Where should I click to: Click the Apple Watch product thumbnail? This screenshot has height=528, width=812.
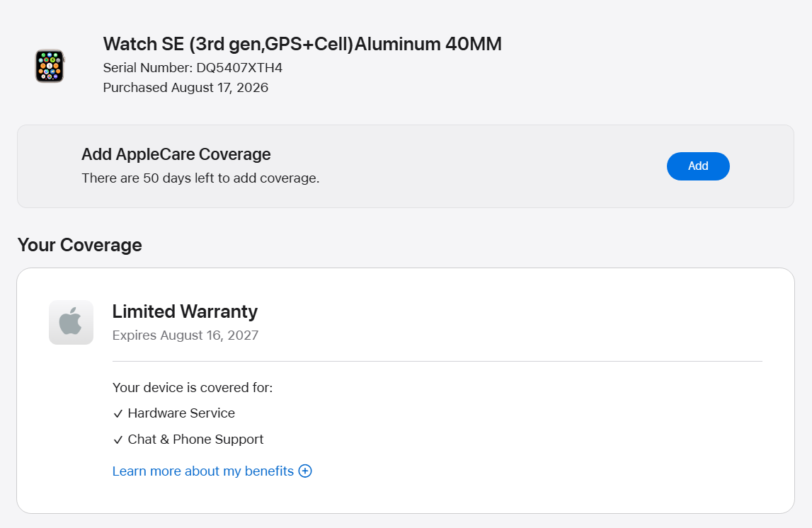pyautogui.click(x=50, y=66)
